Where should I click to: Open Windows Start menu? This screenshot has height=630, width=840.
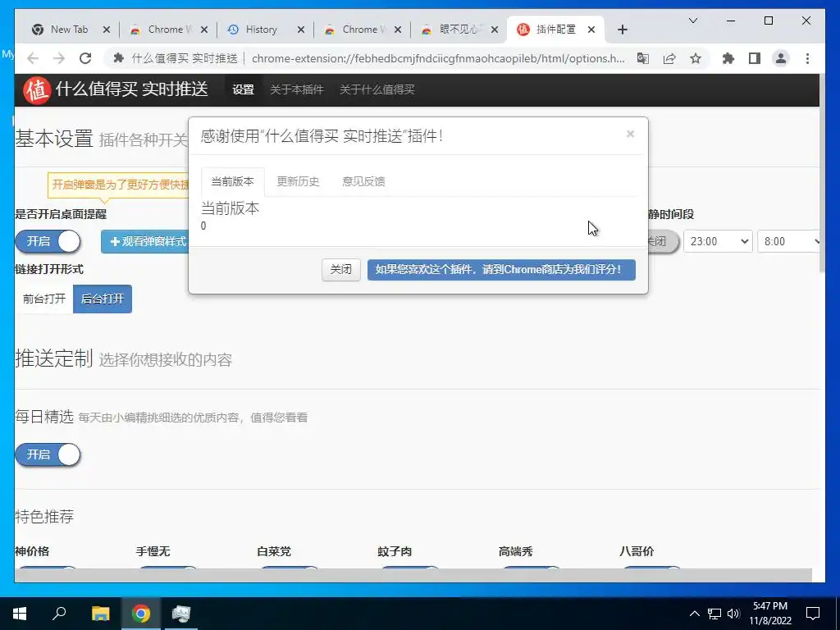coord(20,614)
